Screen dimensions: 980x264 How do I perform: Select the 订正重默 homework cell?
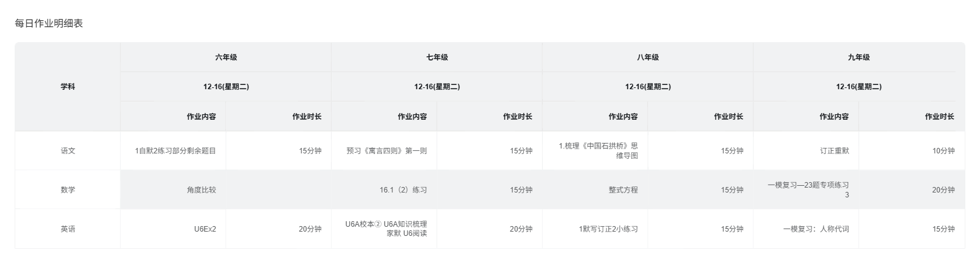[x=834, y=151]
